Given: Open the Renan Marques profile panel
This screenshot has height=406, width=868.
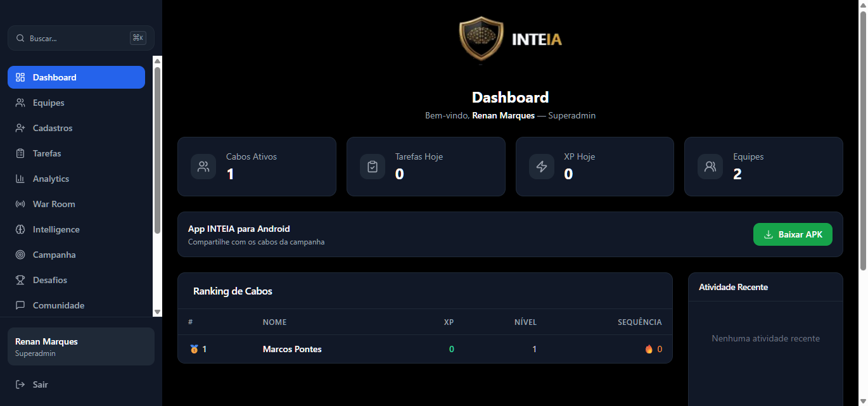Looking at the screenshot, I should [x=80, y=346].
